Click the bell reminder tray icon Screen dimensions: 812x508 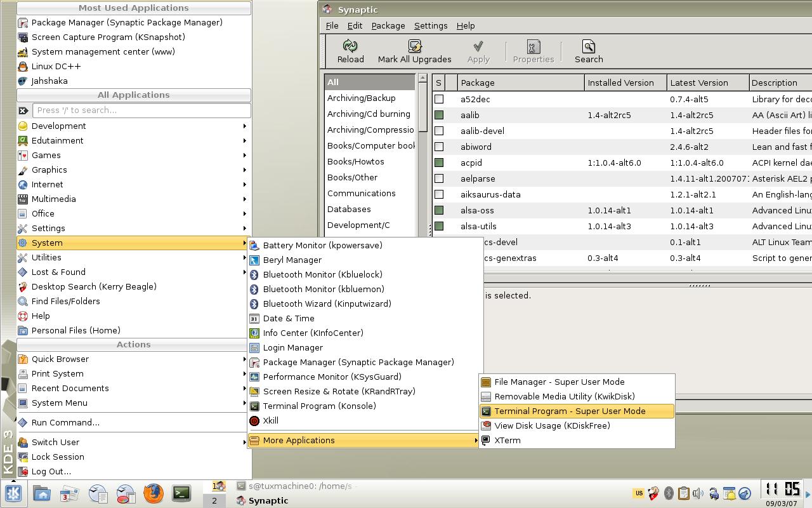pos(729,493)
